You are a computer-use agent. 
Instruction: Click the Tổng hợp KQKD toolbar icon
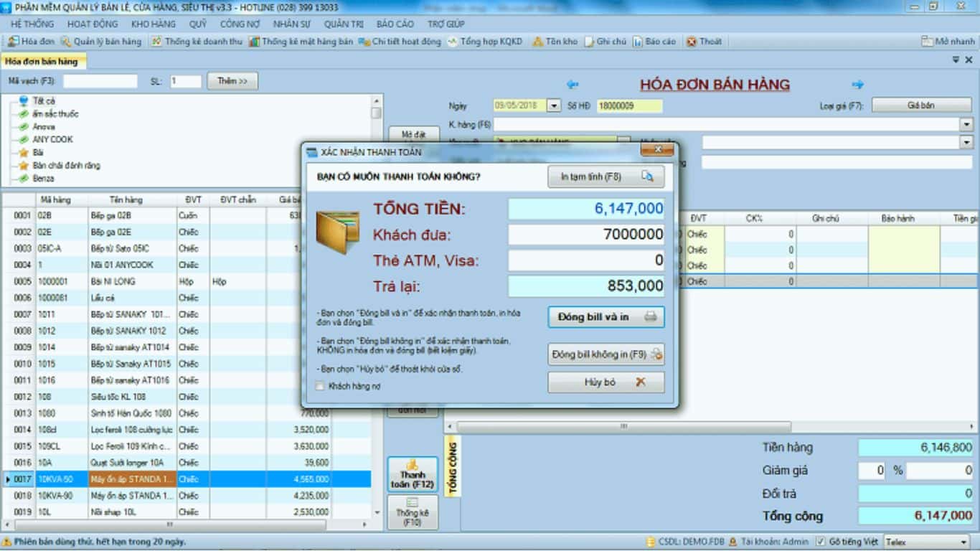pyautogui.click(x=484, y=42)
